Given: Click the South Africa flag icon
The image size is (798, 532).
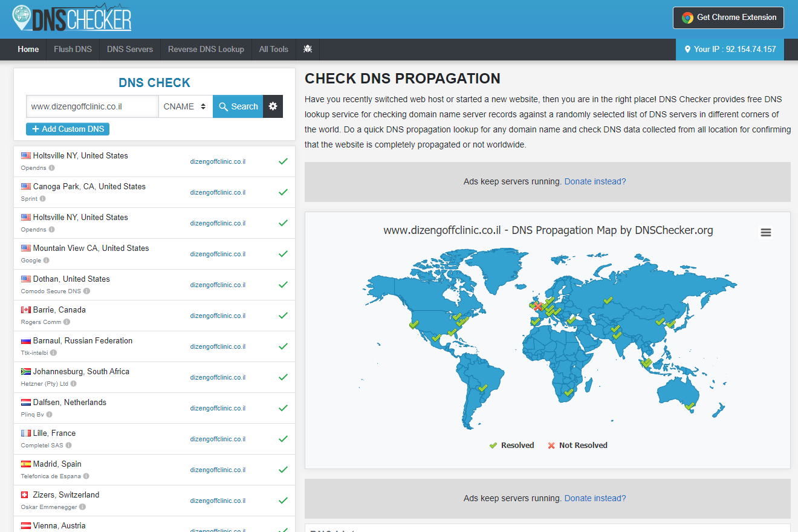Looking at the screenshot, I should pos(26,371).
